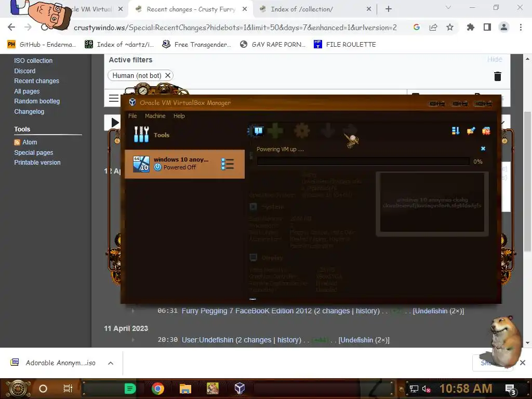
Task: Click the keep finished progresses pin icon
Action: tap(471, 130)
